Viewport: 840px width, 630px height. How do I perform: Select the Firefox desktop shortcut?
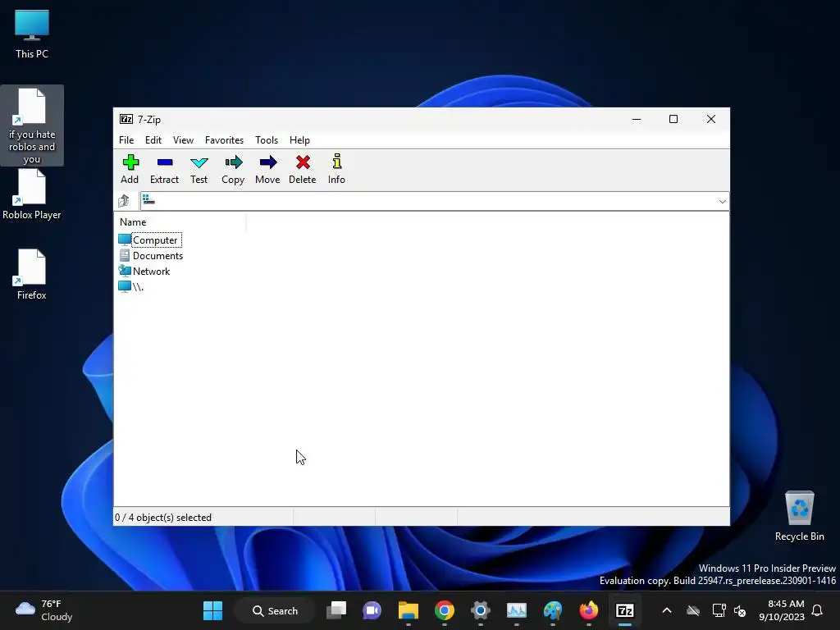(32, 275)
